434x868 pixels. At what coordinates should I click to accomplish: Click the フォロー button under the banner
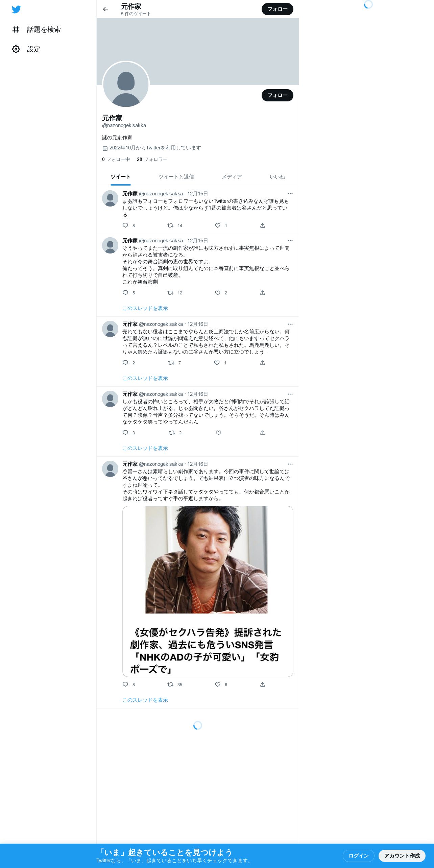tap(278, 95)
